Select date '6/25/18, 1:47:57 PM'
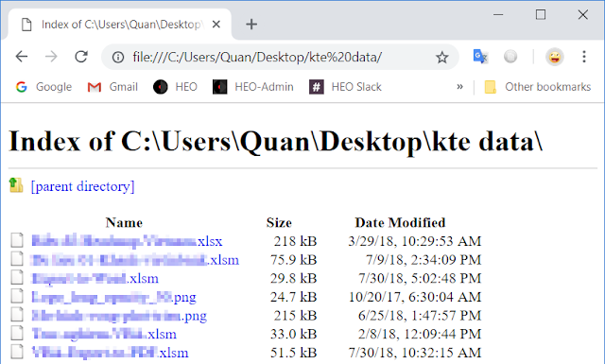 [420, 316]
